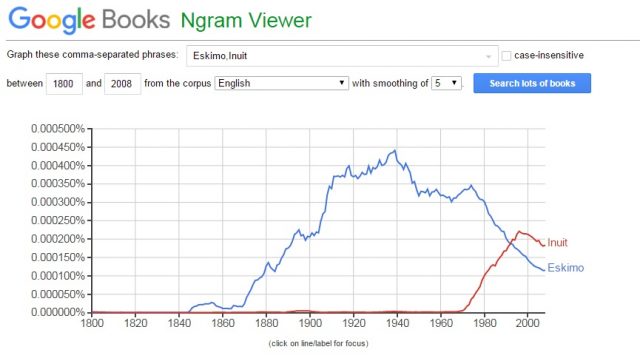The height and width of the screenshot is (361, 640).
Task: Enable the case-insensitive checkbox
Action: tap(506, 56)
